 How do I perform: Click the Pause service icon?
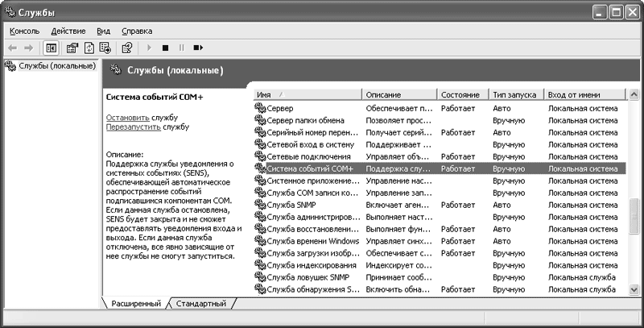coord(182,48)
